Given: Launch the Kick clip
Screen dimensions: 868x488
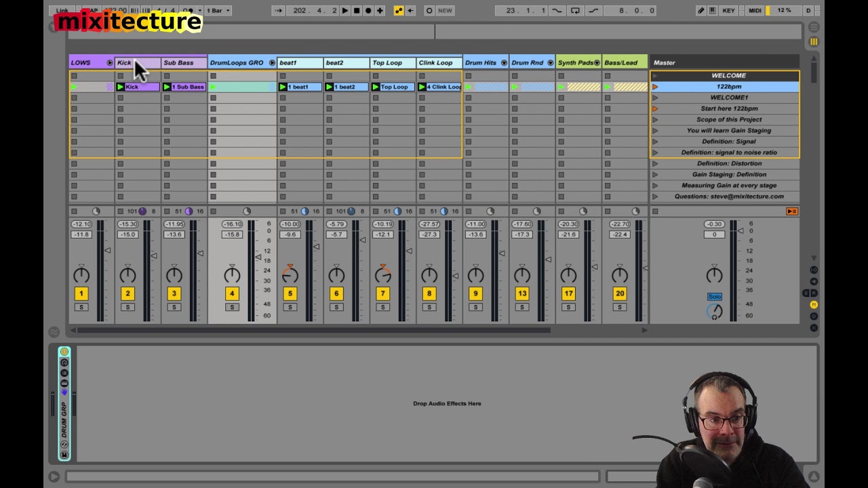Looking at the screenshot, I should click(x=120, y=87).
